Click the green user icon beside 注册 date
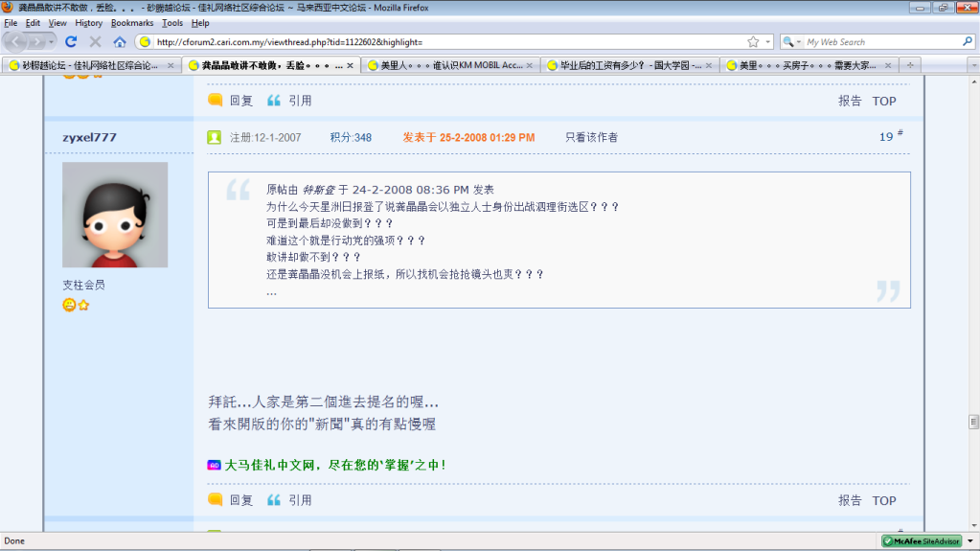 [x=215, y=137]
